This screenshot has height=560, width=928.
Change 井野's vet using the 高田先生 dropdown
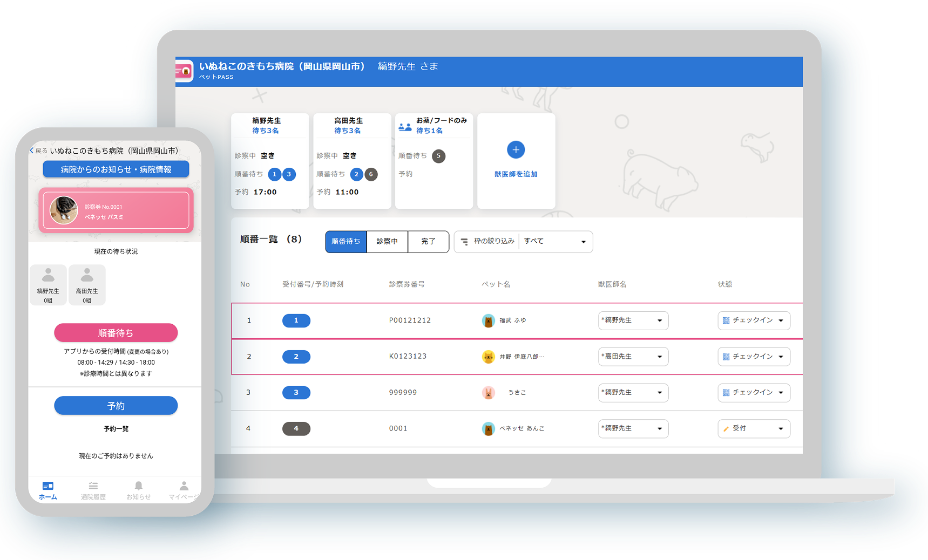633,357
